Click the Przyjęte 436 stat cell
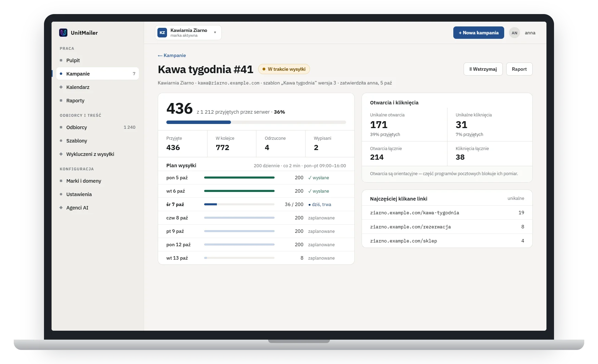Viewport: 598px width, 364px height. (182, 144)
